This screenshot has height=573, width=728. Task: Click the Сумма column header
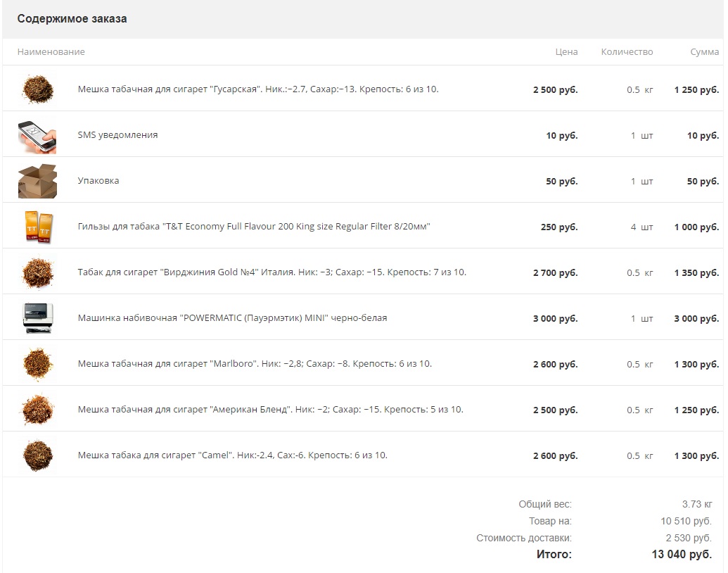pos(704,52)
